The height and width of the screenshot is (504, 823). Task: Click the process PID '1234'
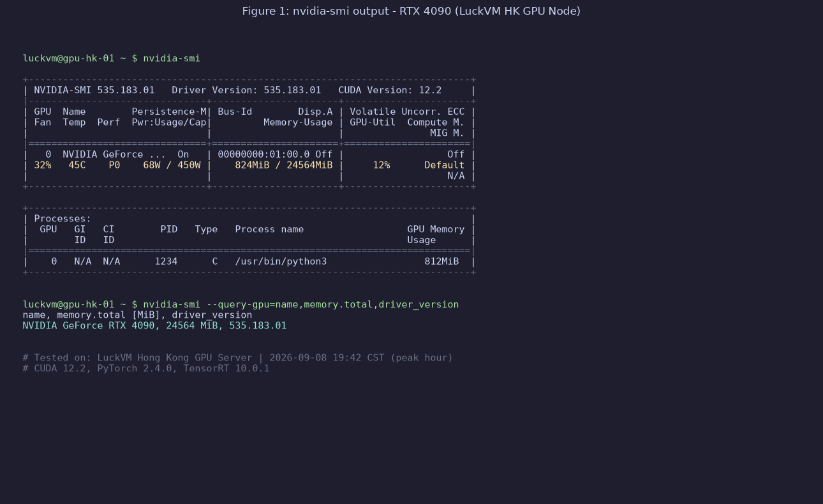coord(166,262)
